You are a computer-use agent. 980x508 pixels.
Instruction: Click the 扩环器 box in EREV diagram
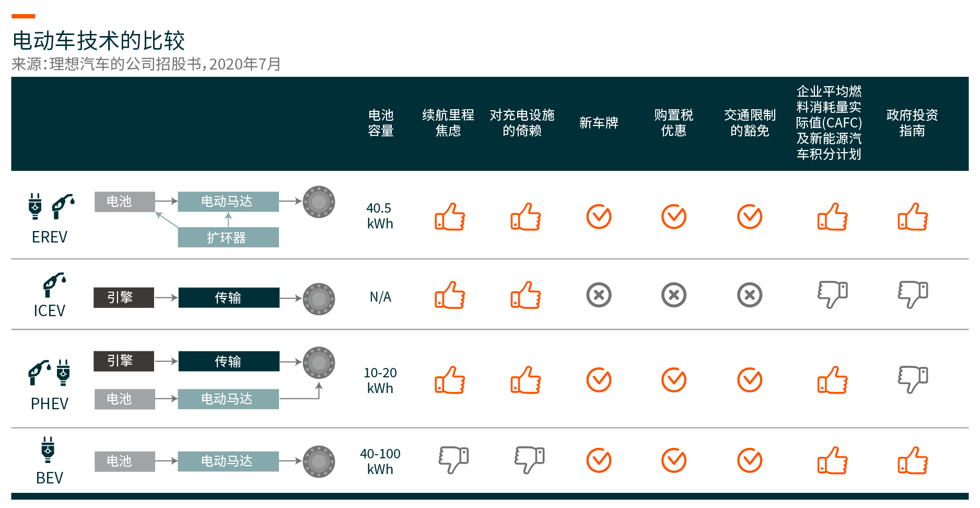228,237
